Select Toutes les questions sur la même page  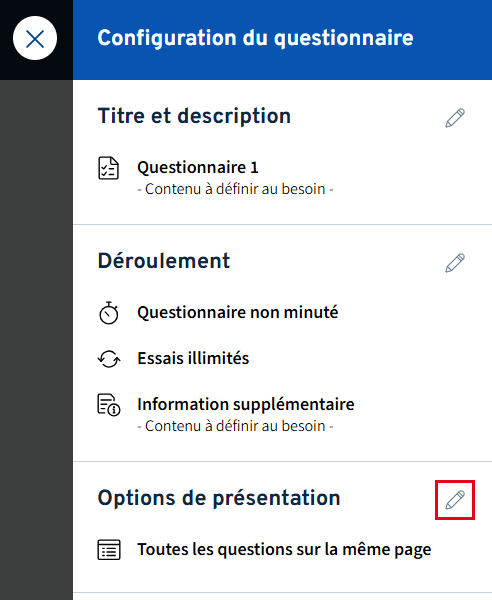coord(284,550)
